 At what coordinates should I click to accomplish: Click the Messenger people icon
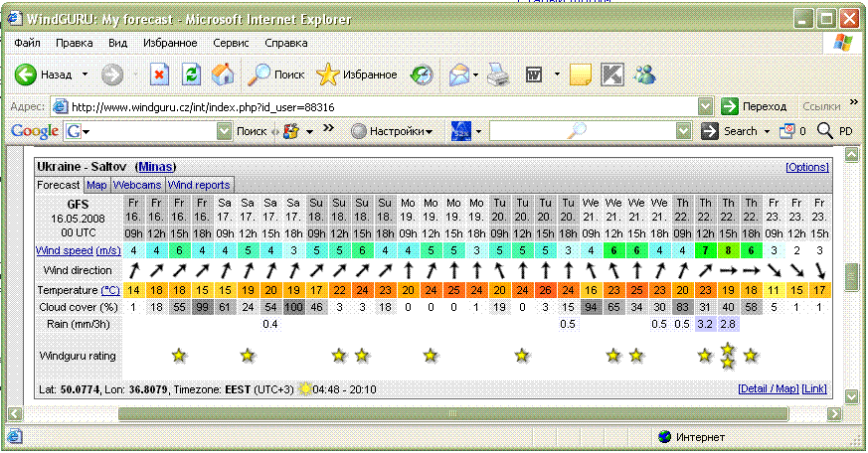pos(644,75)
